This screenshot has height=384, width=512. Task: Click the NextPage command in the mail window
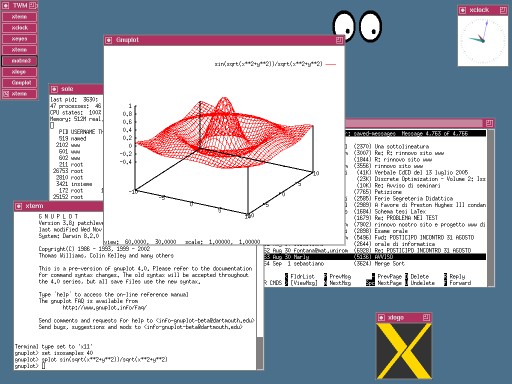[389, 283]
